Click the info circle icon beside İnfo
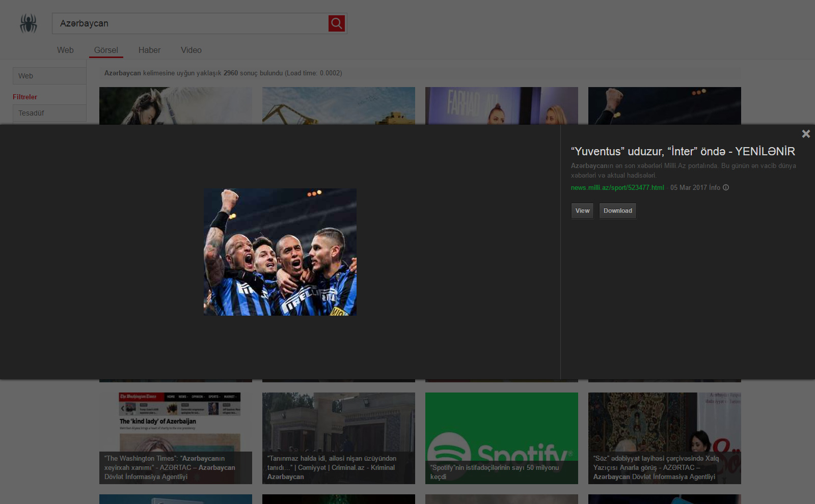Viewport: 815px width, 504px height. (x=726, y=187)
